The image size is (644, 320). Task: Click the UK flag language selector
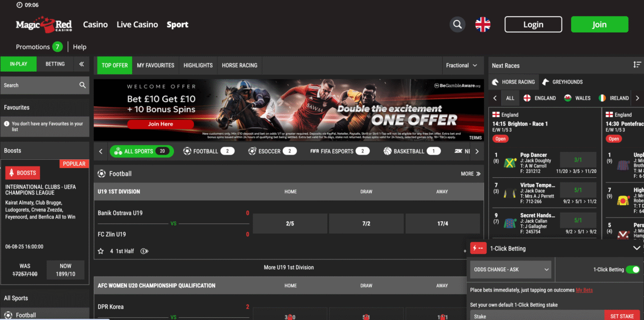click(x=483, y=24)
